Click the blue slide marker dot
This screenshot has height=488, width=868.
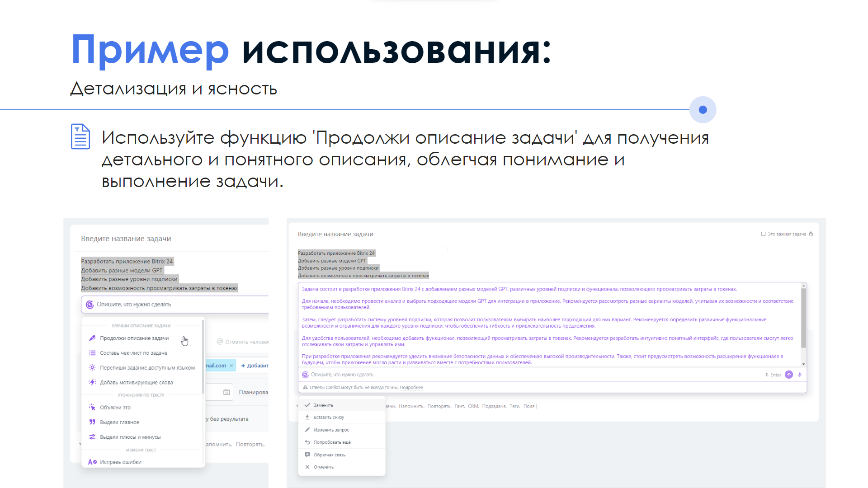pos(703,110)
